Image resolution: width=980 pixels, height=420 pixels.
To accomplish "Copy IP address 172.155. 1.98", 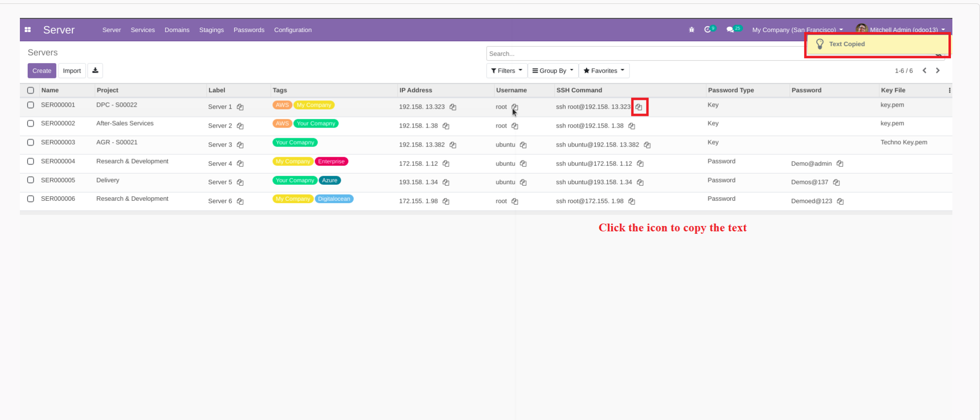I will click(446, 201).
